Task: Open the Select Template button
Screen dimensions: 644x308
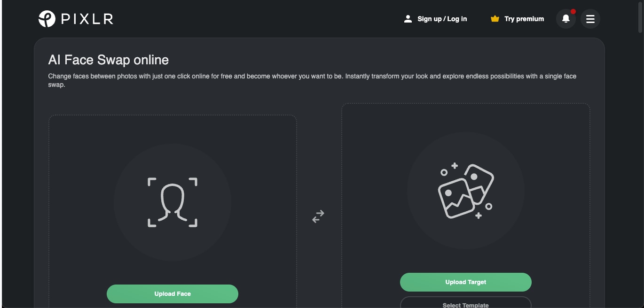Action: pyautogui.click(x=466, y=302)
